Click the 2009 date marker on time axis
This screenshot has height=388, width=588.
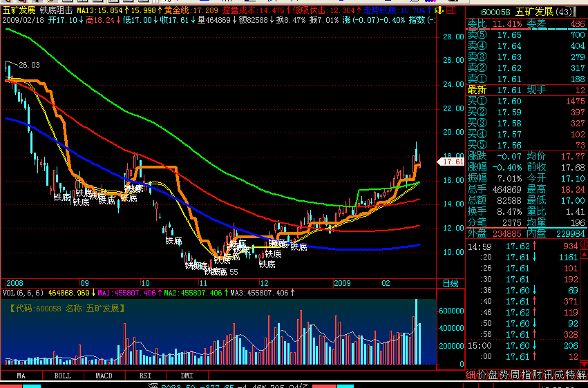point(343,284)
